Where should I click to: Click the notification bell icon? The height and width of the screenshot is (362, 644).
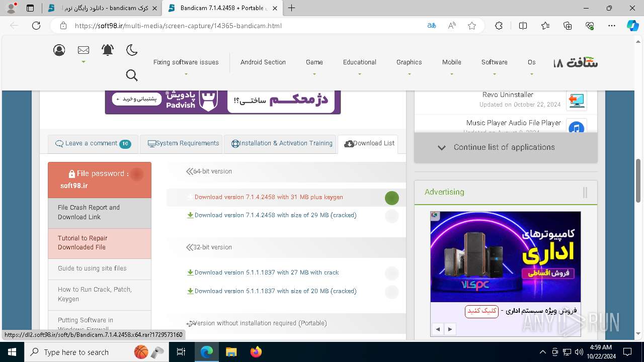108,50
